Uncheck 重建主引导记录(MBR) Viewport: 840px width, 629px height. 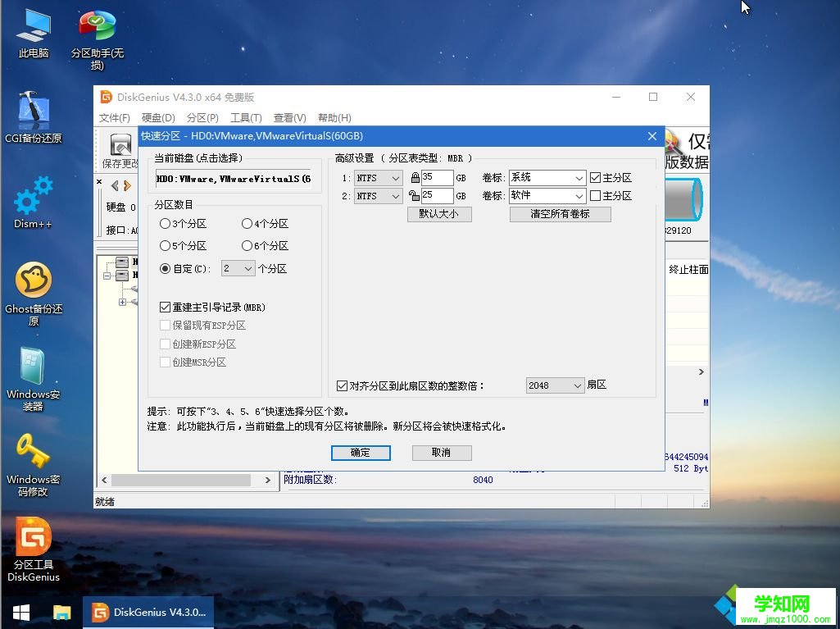tap(166, 306)
